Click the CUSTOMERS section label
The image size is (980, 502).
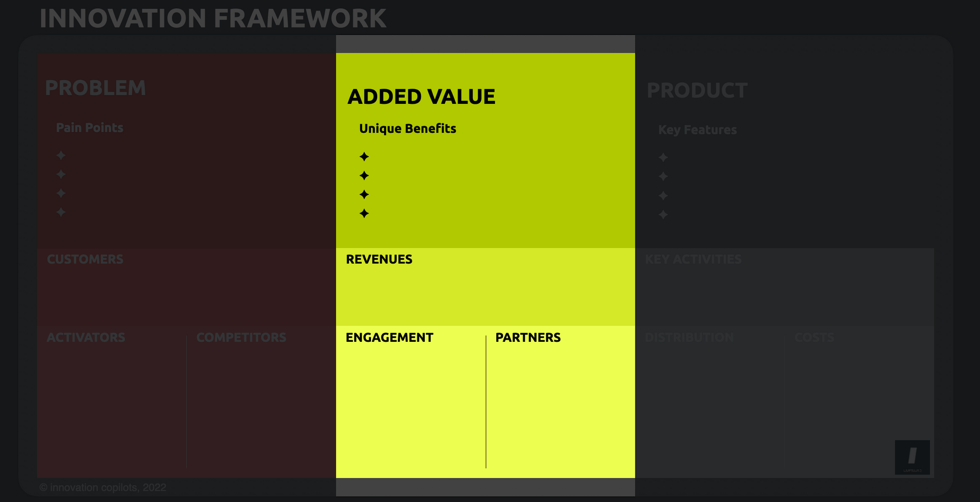[x=85, y=259]
